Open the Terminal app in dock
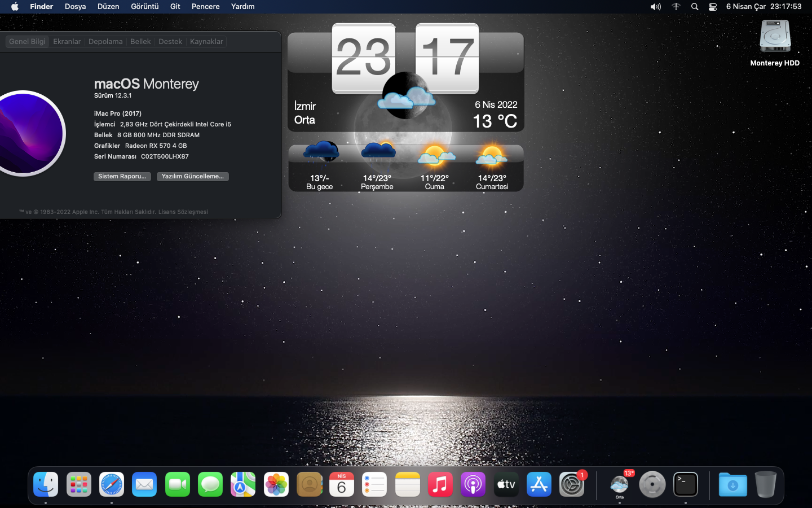The width and height of the screenshot is (812, 508). pyautogui.click(x=685, y=485)
